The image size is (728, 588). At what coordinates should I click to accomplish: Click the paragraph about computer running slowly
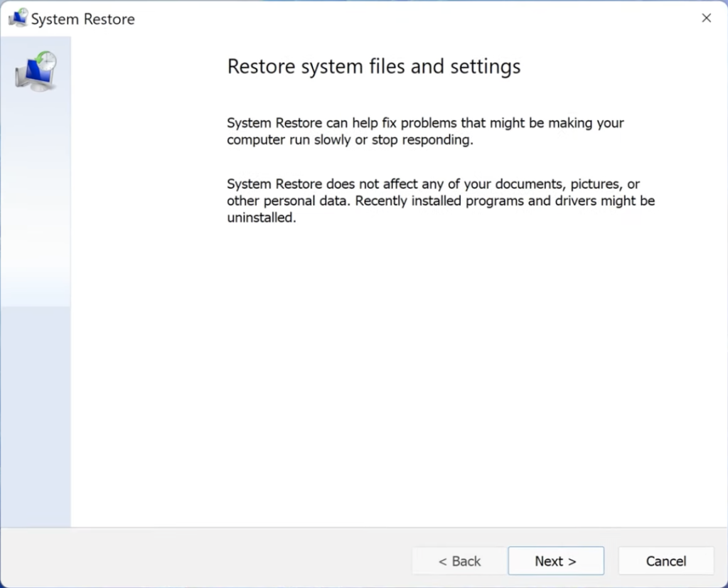[424, 131]
